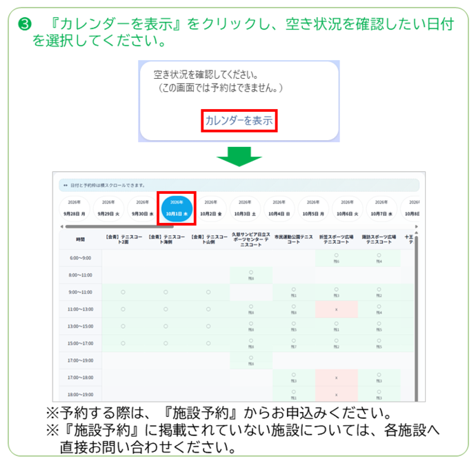Select 17:00~18:00 slot for 諏訪スポーツ広場
476x463 pixels.
click(379, 377)
